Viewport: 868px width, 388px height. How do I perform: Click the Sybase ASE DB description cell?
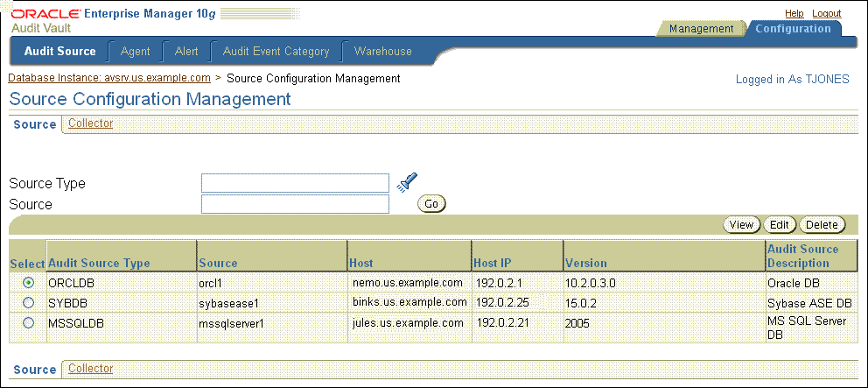pos(809,303)
